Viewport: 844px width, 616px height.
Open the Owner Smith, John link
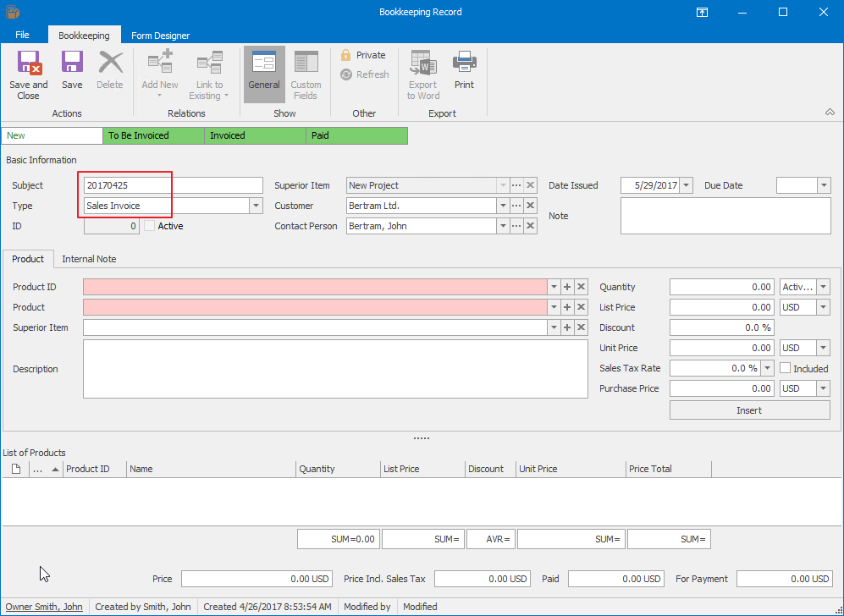[x=44, y=607]
